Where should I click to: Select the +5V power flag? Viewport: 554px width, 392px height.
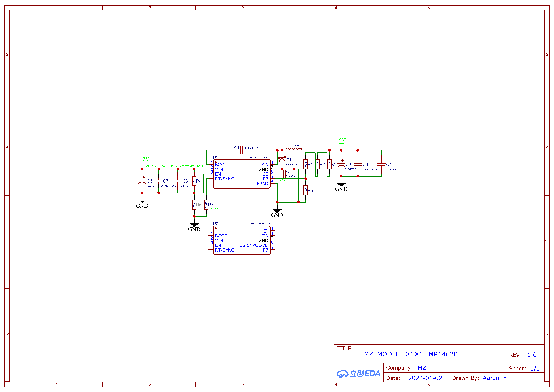click(340, 141)
